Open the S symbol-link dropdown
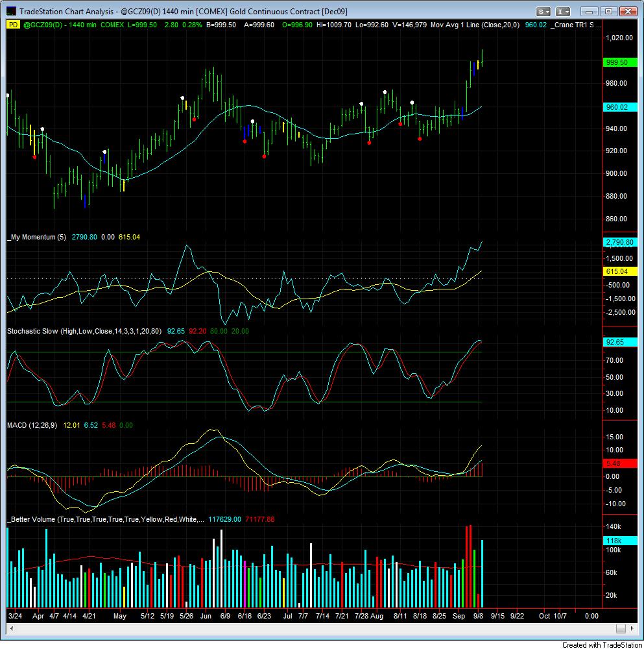The height and width of the screenshot is (649, 644). point(543,12)
